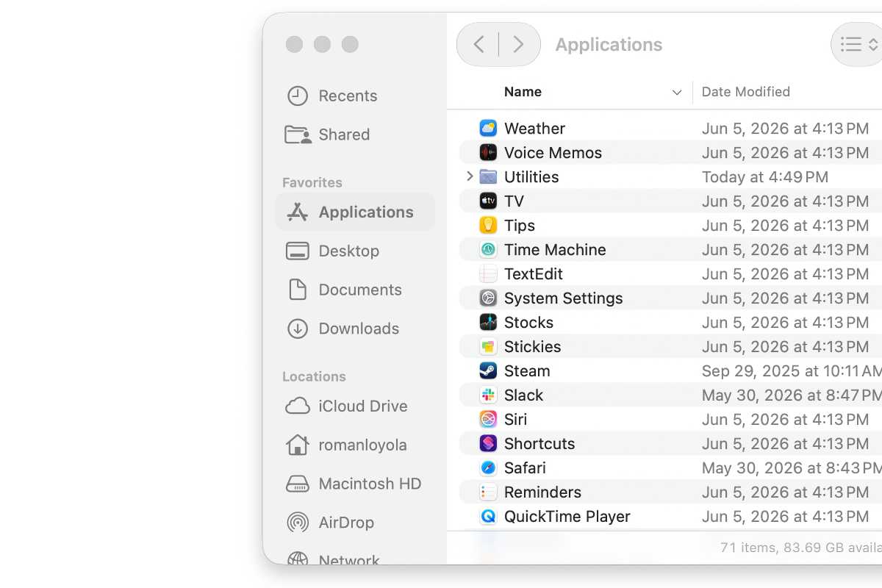Image resolution: width=882 pixels, height=588 pixels.
Task: Select Applications in the sidebar
Action: (x=355, y=212)
